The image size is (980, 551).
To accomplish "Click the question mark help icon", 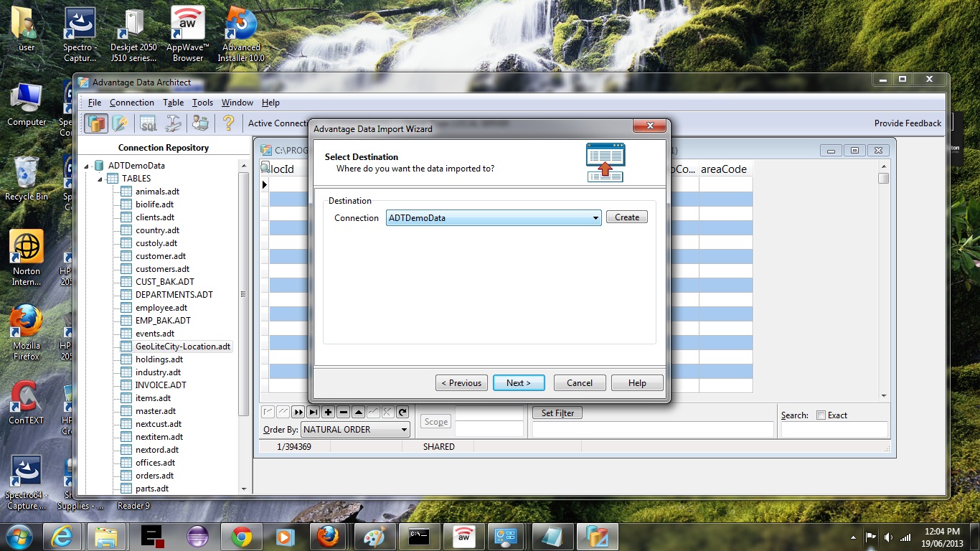I will [228, 123].
